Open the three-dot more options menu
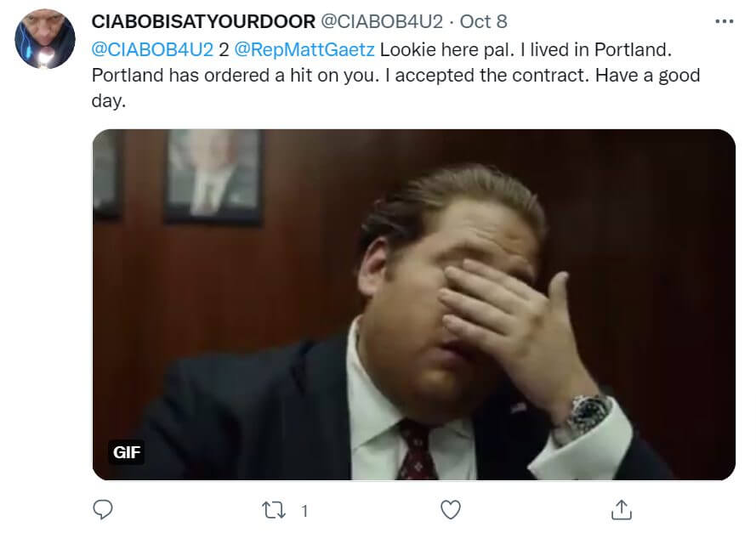 pyautogui.click(x=725, y=22)
